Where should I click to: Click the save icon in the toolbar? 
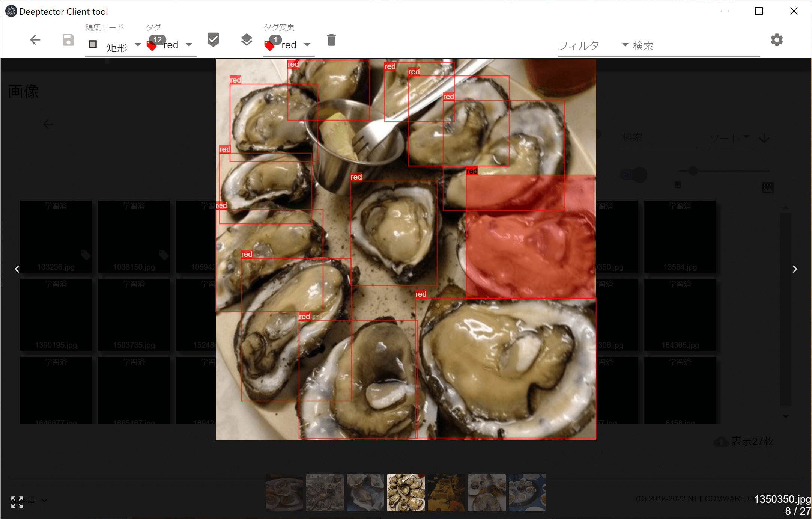(x=68, y=39)
